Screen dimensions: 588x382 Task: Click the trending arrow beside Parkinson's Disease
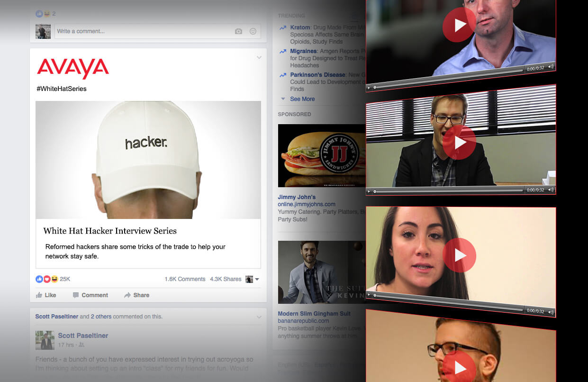[283, 74]
